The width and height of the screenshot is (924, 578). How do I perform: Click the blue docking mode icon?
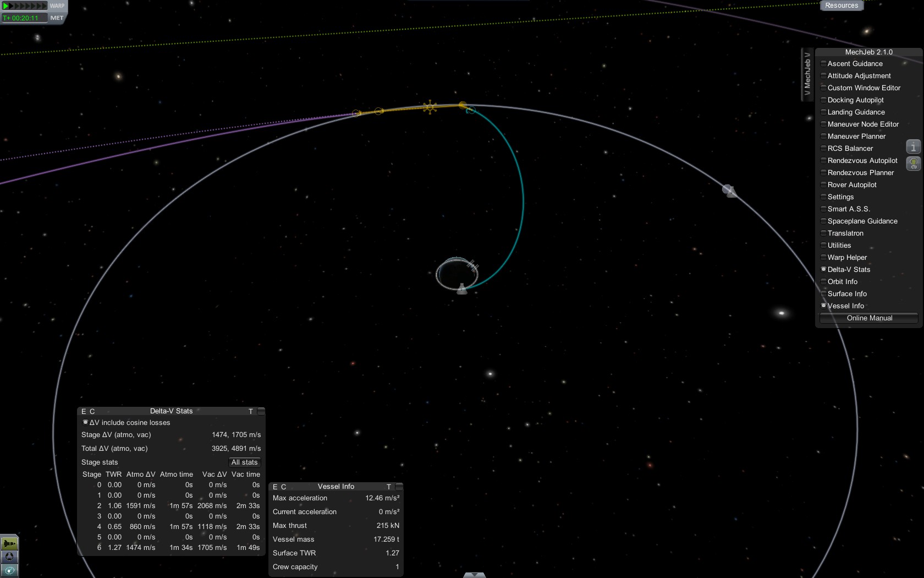tap(9, 557)
